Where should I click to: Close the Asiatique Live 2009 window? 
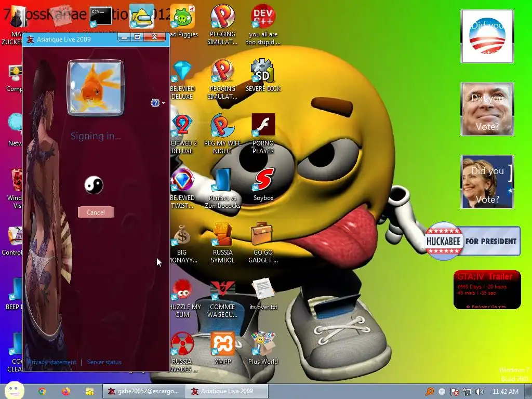click(x=154, y=37)
